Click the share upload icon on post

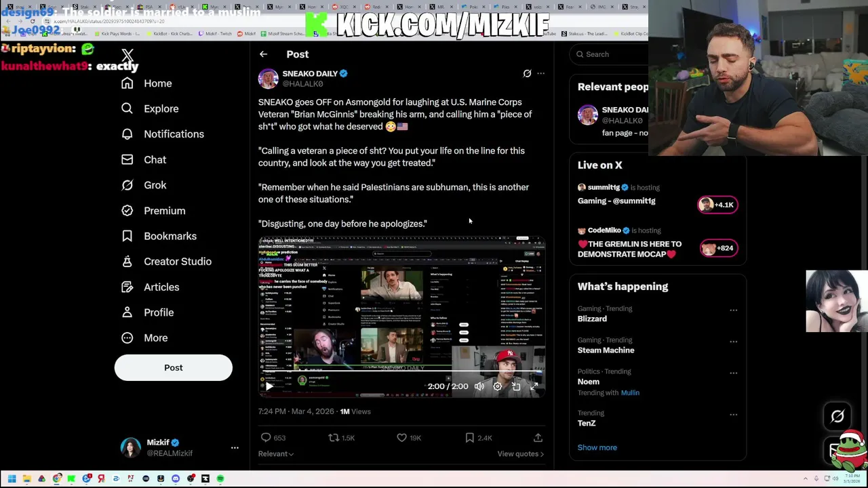(x=538, y=438)
